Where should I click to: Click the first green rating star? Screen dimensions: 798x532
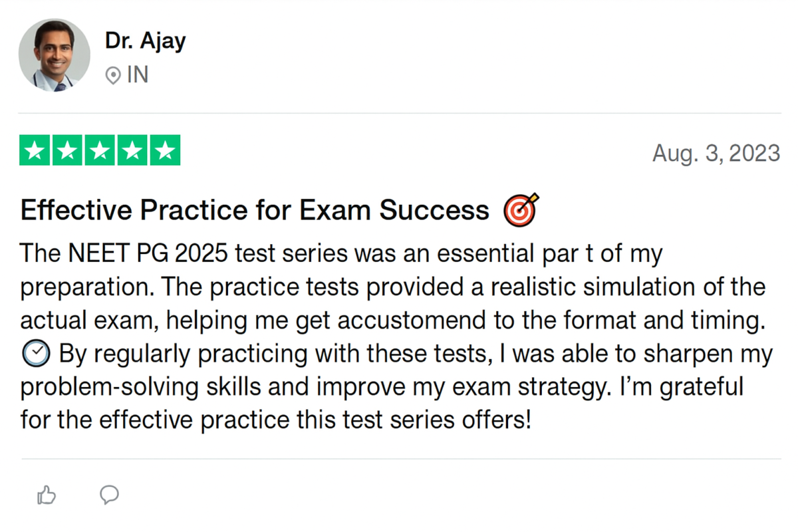click(37, 150)
